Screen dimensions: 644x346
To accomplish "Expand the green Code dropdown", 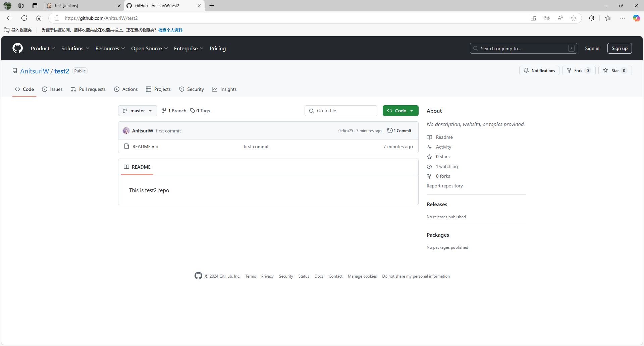I will (400, 111).
